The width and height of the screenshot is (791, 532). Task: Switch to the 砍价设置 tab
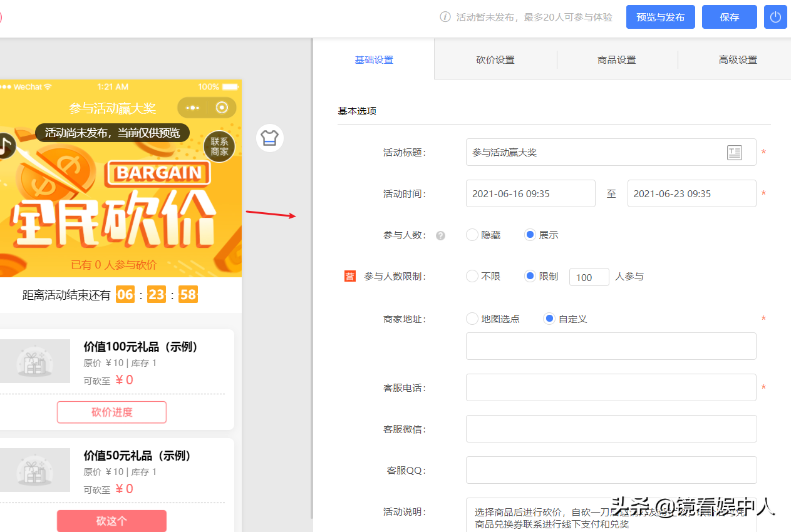495,59
